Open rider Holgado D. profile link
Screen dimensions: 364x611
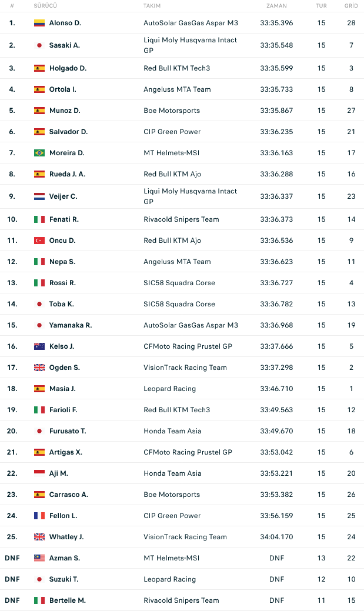tap(68, 68)
